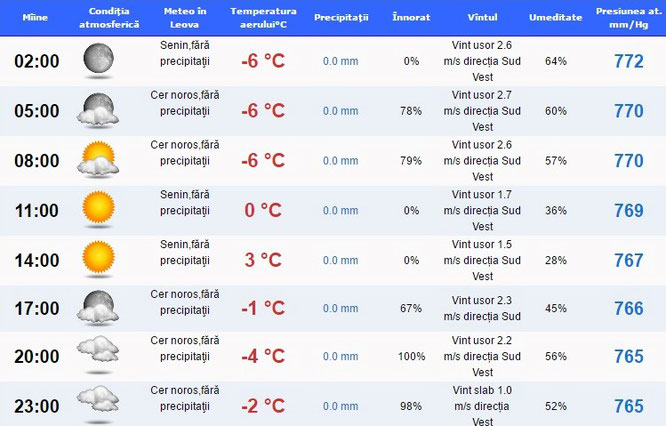
Task: Select the Temperatura aerului°C column header
Action: tap(263, 18)
